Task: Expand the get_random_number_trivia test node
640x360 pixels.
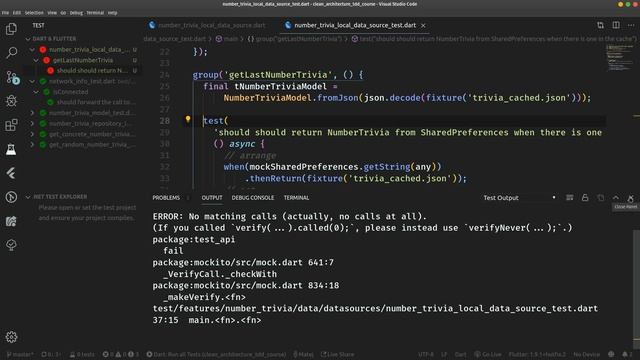Action: 32,144
